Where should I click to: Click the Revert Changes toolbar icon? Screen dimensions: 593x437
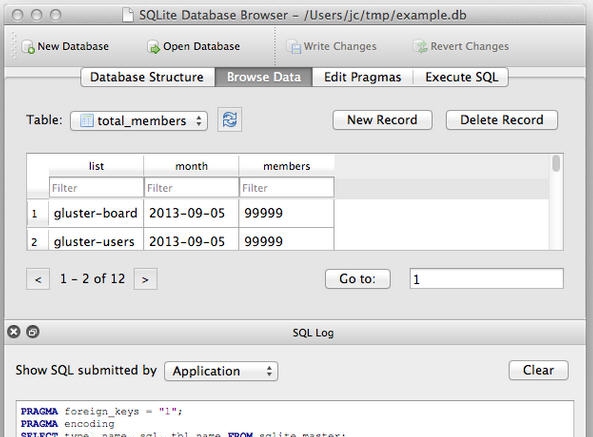tap(421, 47)
